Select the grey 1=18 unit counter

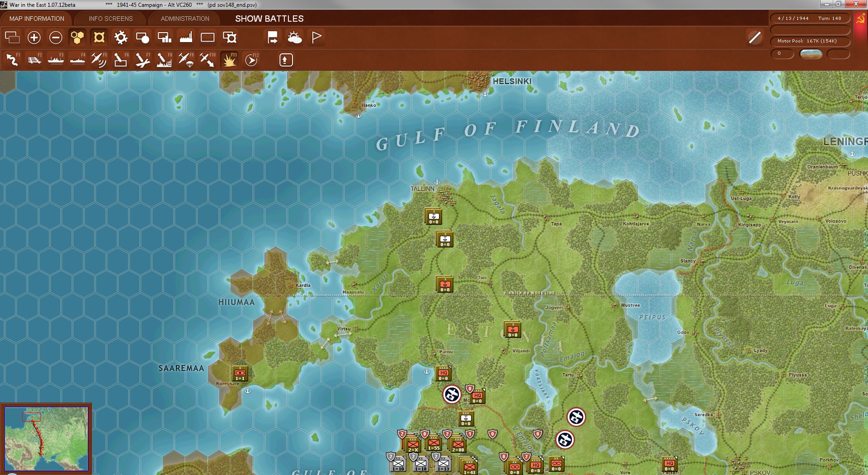click(x=421, y=464)
